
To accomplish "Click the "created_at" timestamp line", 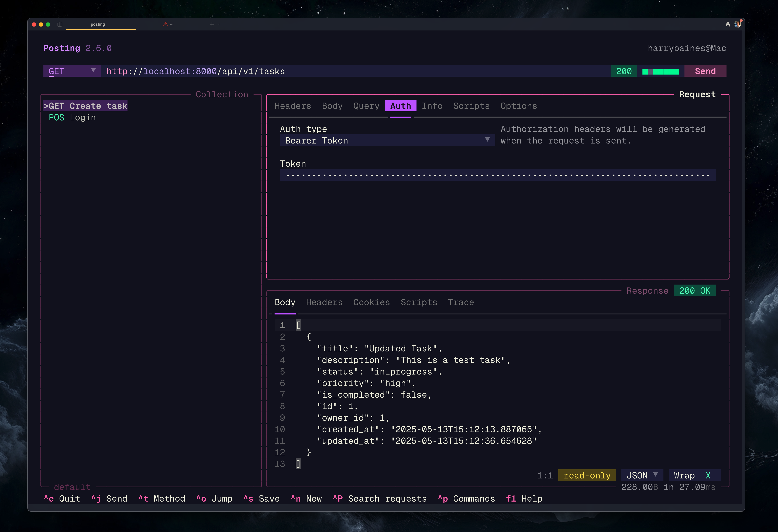I will tap(429, 429).
